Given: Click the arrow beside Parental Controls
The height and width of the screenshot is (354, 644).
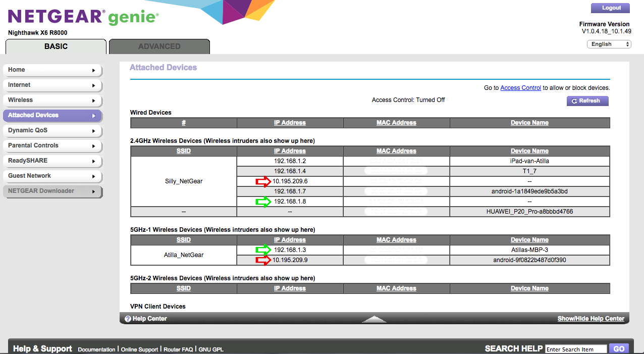Looking at the screenshot, I should (93, 146).
